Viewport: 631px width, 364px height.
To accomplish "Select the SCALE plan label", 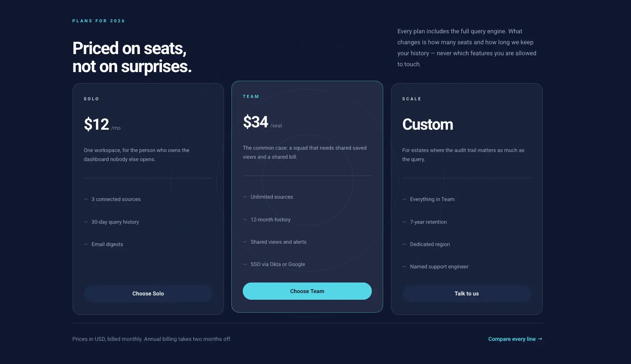I will (x=412, y=99).
